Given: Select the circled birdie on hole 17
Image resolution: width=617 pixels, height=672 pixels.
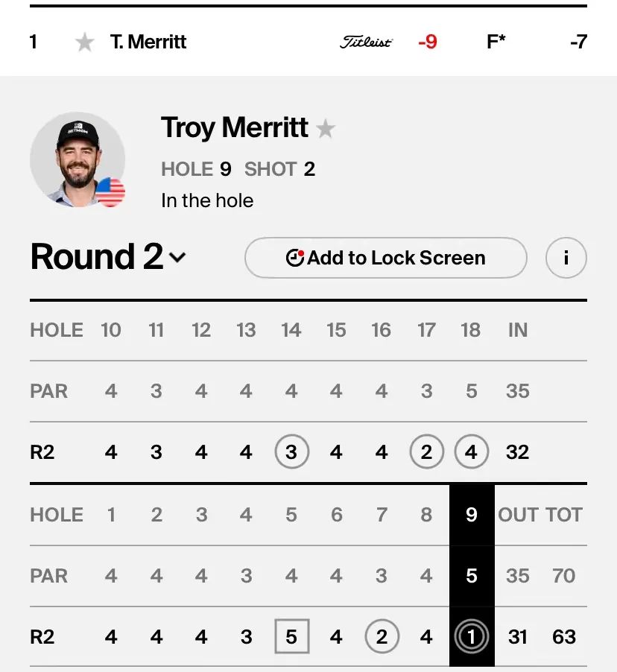Looking at the screenshot, I should (x=426, y=452).
